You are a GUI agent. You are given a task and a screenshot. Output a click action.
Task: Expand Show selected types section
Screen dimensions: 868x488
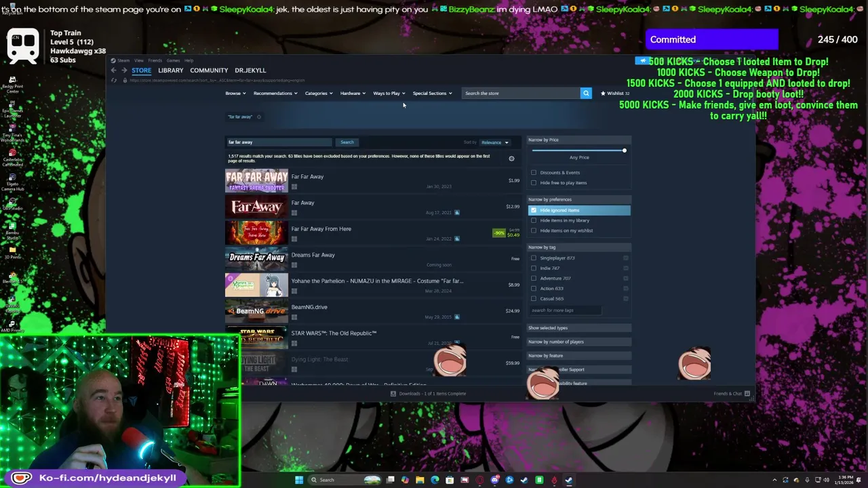pos(579,328)
